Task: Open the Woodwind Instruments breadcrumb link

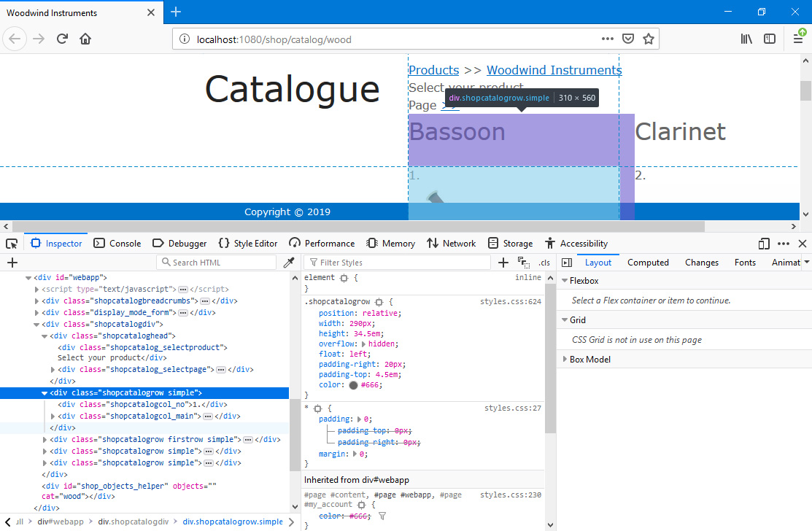Action: [554, 70]
